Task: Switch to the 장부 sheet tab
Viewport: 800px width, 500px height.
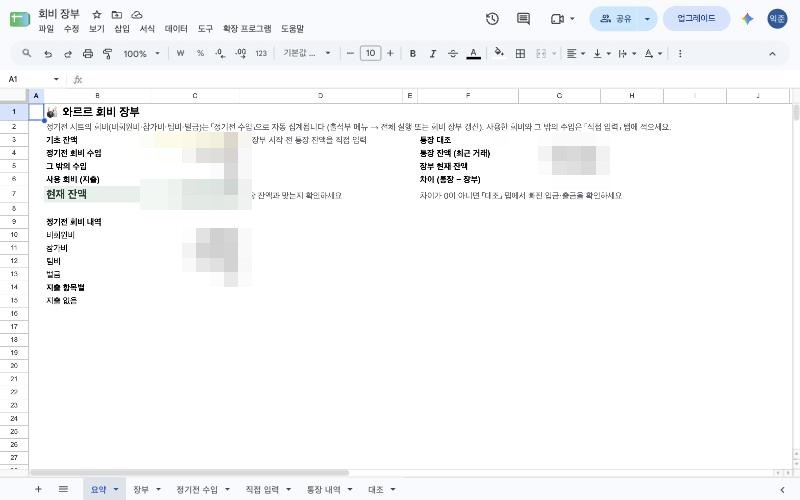Action: click(x=141, y=490)
